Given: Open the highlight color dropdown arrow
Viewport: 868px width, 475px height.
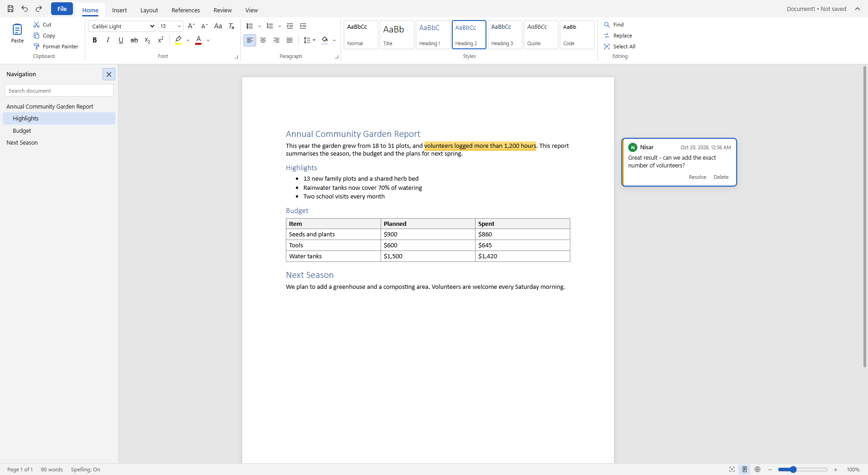Looking at the screenshot, I should (x=188, y=40).
